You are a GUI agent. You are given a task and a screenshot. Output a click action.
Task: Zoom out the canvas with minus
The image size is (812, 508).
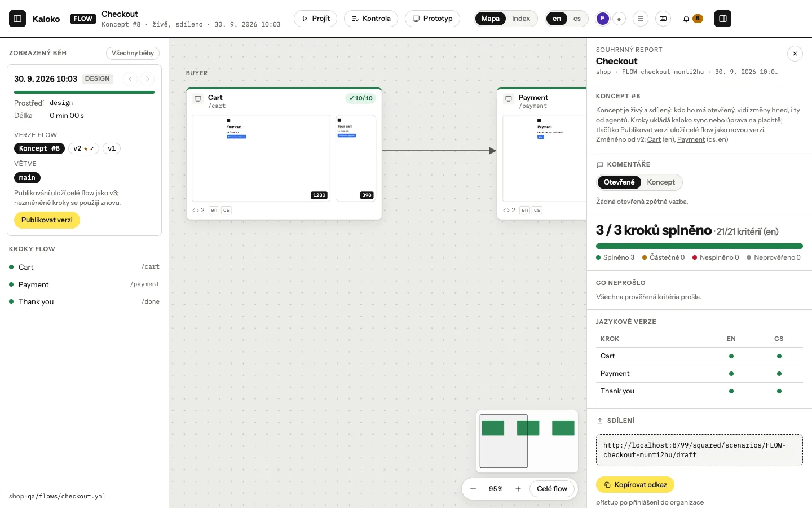point(473,489)
